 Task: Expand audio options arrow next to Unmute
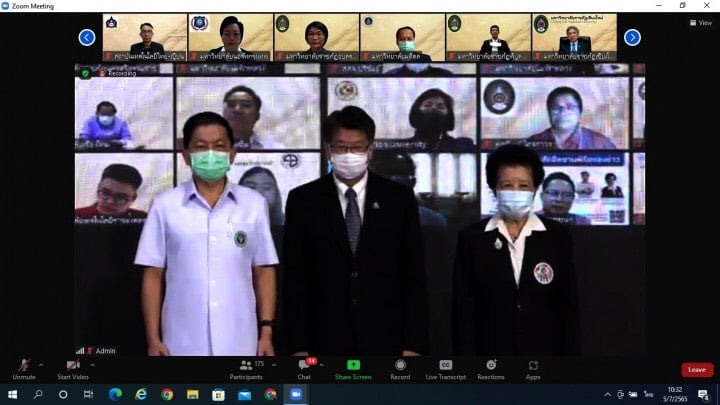click(41, 364)
